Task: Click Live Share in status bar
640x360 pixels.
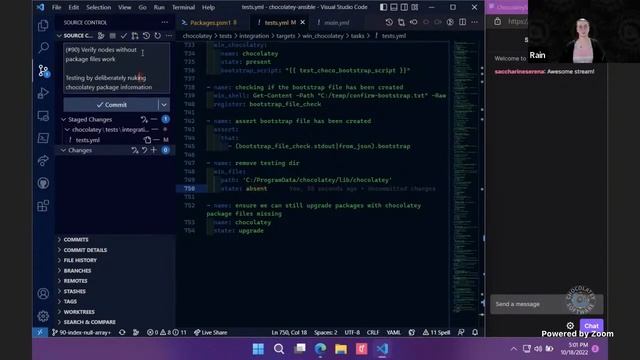Action: pos(211,332)
